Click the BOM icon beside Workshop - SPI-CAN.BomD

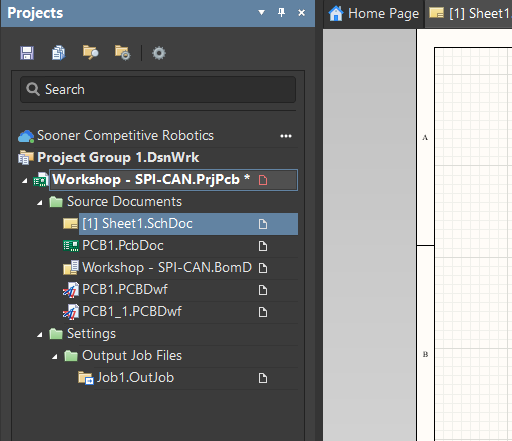pyautogui.click(x=71, y=268)
